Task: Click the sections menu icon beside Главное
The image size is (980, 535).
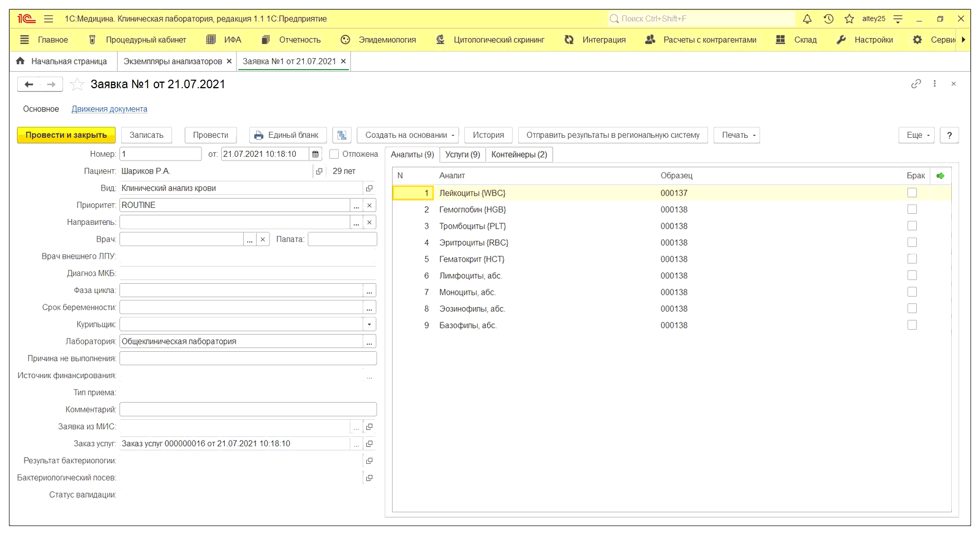Action: click(24, 40)
